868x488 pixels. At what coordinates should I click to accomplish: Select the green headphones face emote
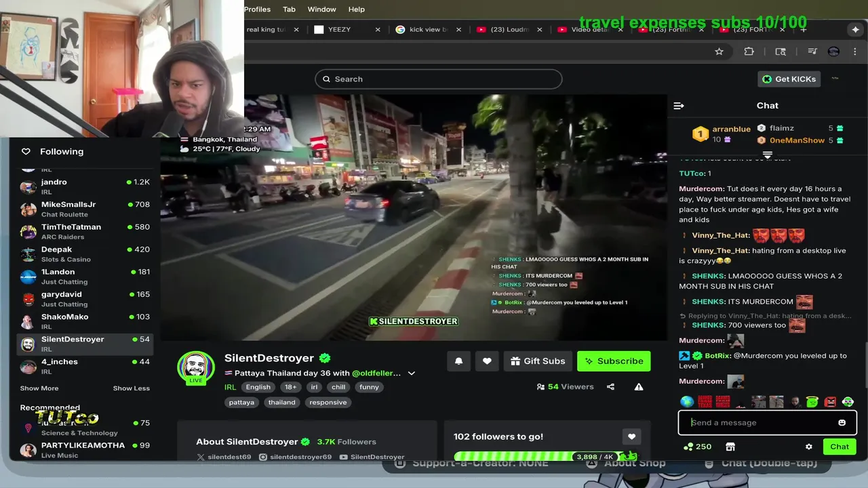pyautogui.click(x=848, y=402)
